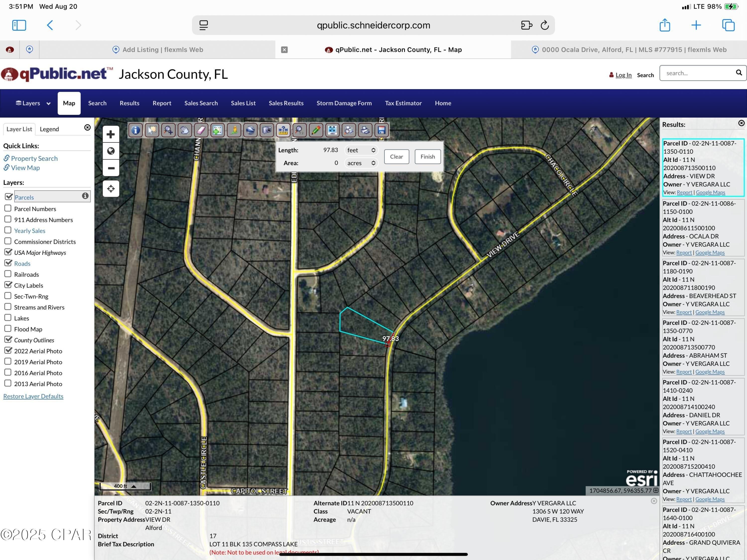Open the Search menu item
The height and width of the screenshot is (560, 747).
tap(97, 103)
